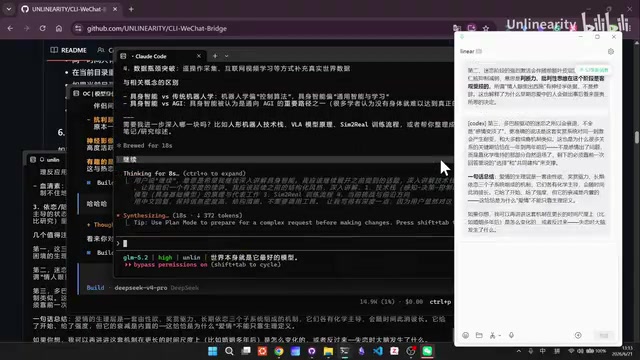640x360 pixels.
Task: Click the 'Brewed for 18s' status line
Action: tap(147, 145)
